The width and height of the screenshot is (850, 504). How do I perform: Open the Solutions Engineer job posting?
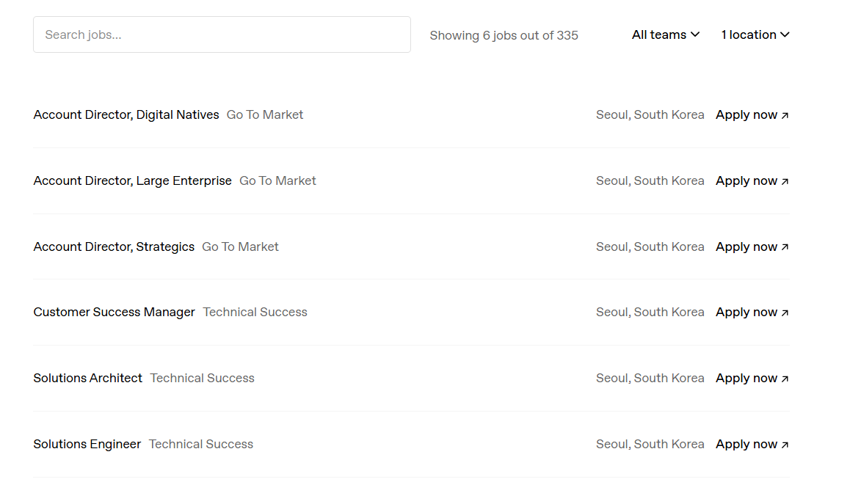coord(87,444)
